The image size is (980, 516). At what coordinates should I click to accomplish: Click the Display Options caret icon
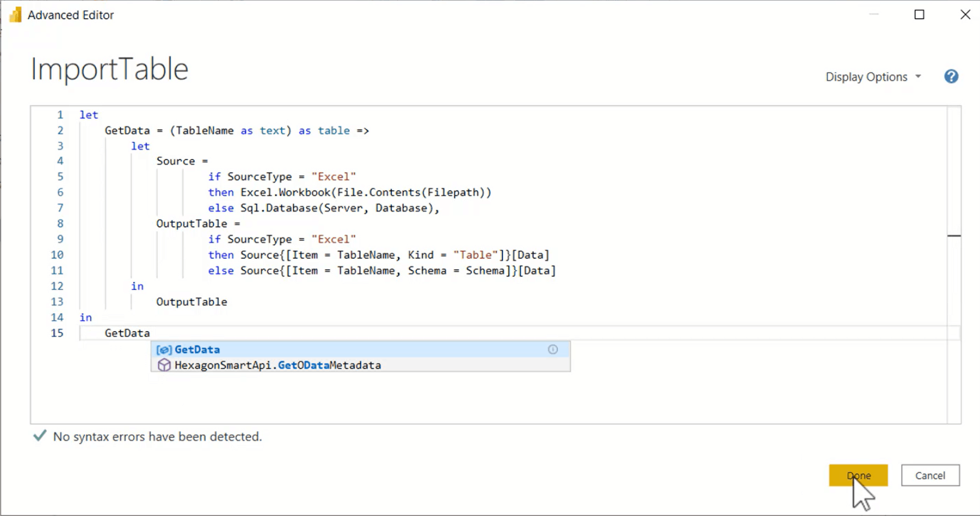click(918, 76)
